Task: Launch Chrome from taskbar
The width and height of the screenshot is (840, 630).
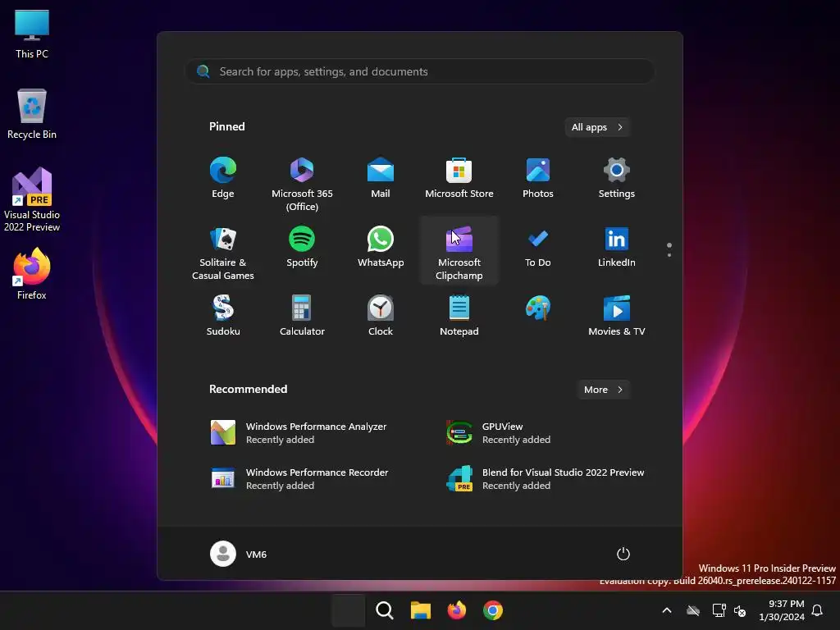Action: click(493, 610)
